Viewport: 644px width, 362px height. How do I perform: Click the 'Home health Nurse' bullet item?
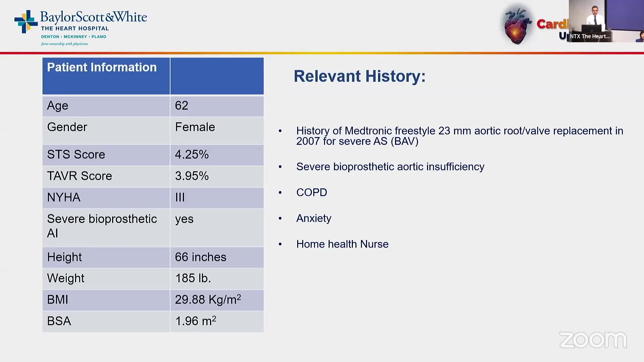[342, 244]
